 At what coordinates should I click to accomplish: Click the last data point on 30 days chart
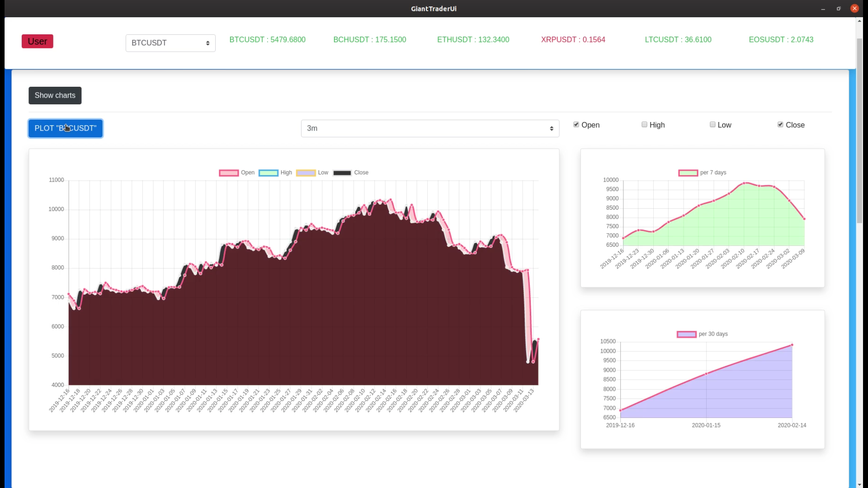(x=792, y=345)
